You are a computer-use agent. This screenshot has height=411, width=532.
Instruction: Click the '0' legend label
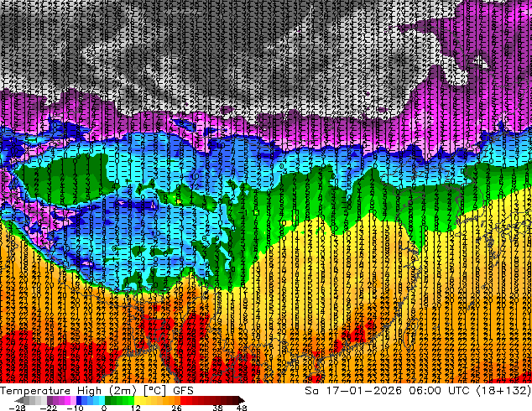[x=104, y=408]
